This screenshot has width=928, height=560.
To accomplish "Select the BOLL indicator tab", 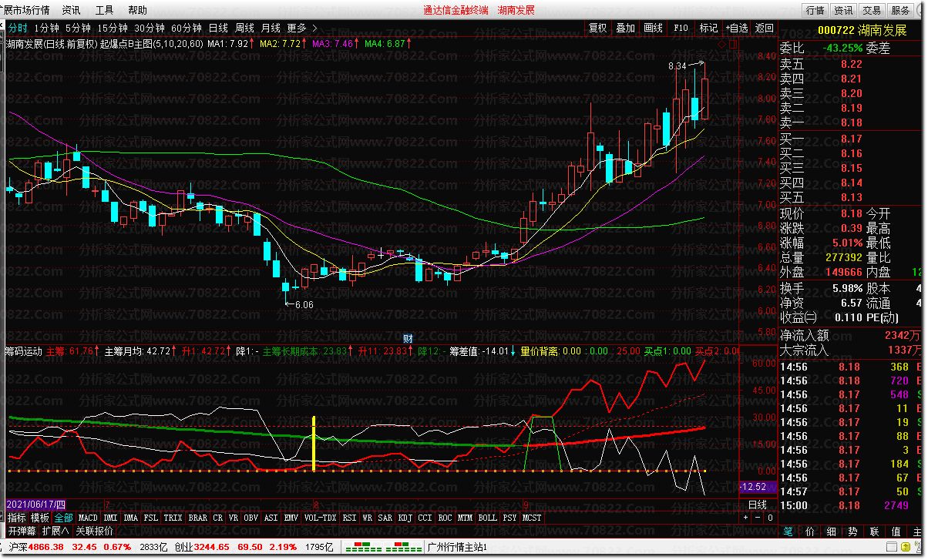I will (x=487, y=518).
